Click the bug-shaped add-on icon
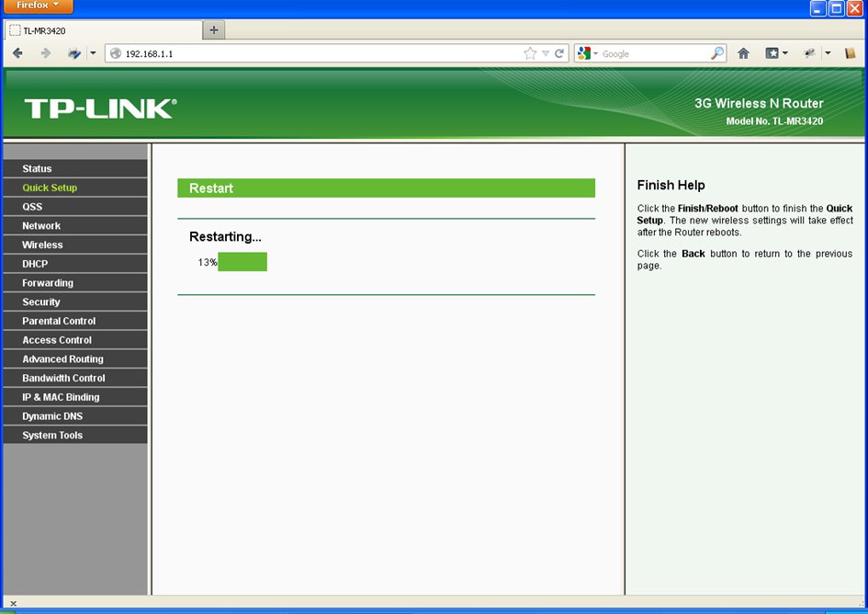The height and width of the screenshot is (614, 868). pyautogui.click(x=809, y=53)
